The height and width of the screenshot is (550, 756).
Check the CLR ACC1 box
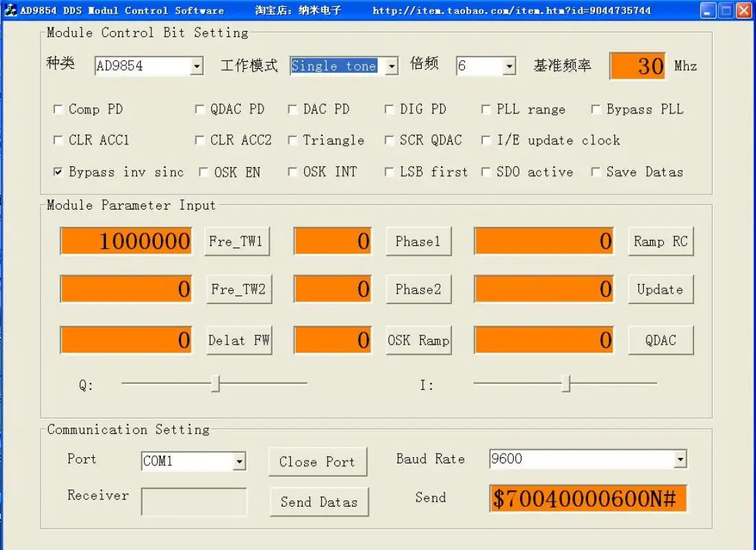(x=58, y=140)
